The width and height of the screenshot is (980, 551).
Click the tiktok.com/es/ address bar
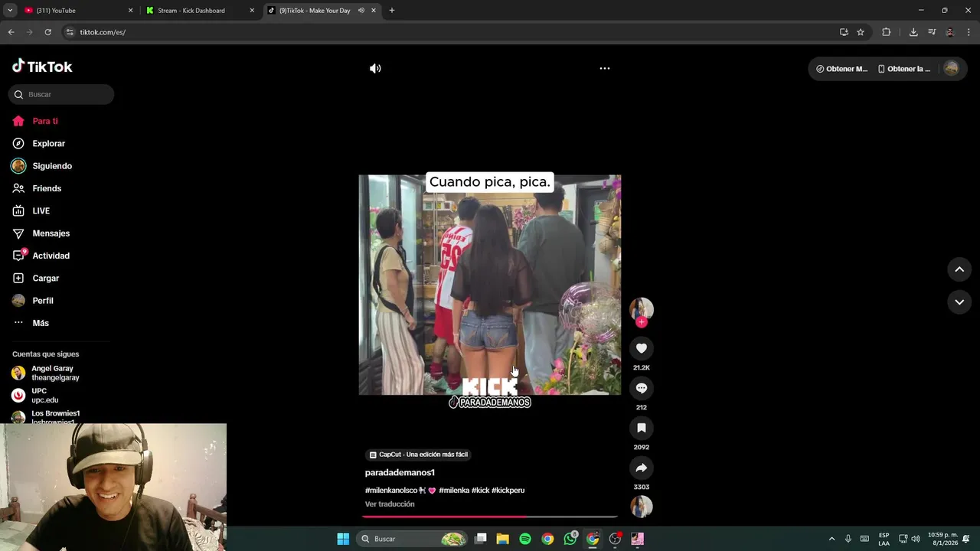[x=452, y=32]
